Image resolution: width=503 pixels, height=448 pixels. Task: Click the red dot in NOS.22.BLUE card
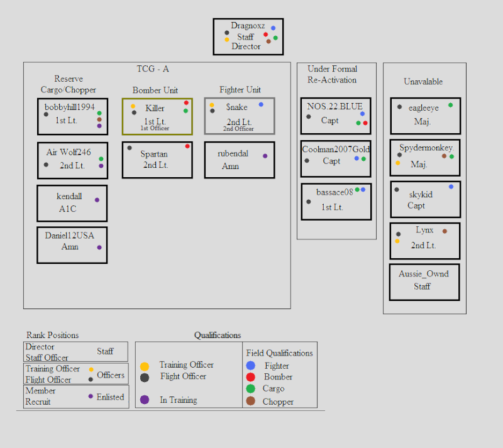point(365,123)
